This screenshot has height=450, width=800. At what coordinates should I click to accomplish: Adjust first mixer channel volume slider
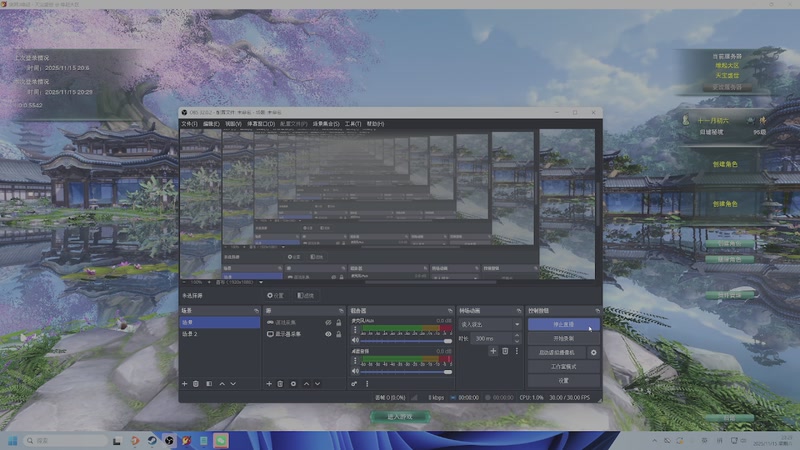click(406, 341)
